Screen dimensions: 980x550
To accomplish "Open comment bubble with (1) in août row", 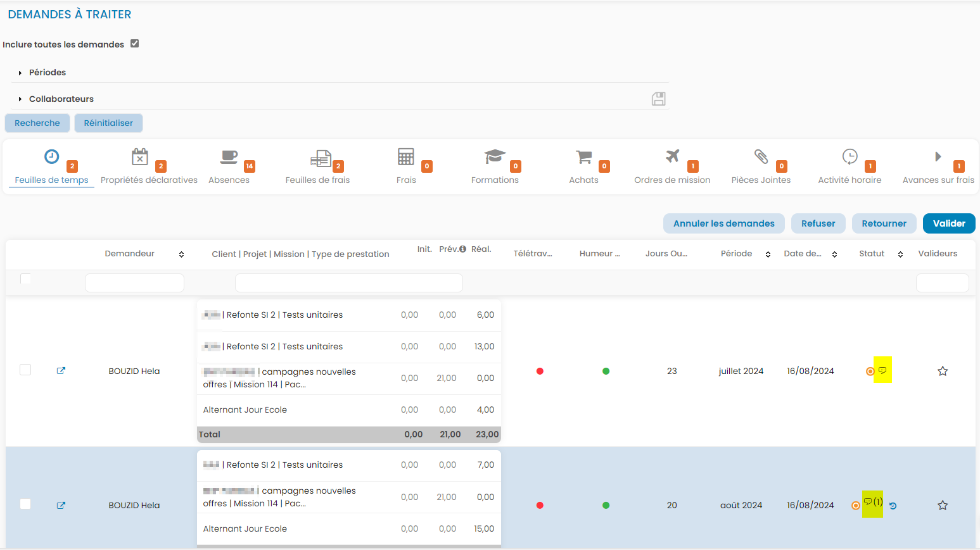I will point(872,502).
